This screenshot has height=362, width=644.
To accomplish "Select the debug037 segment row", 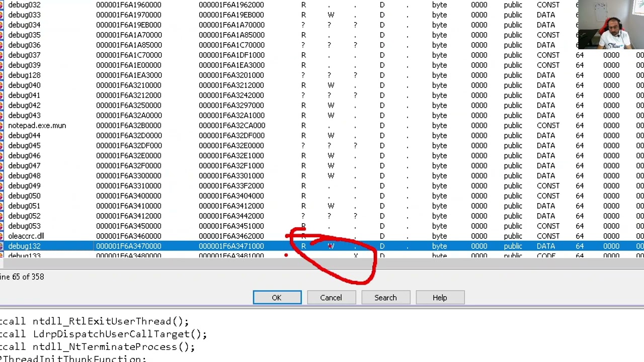I will point(322,55).
